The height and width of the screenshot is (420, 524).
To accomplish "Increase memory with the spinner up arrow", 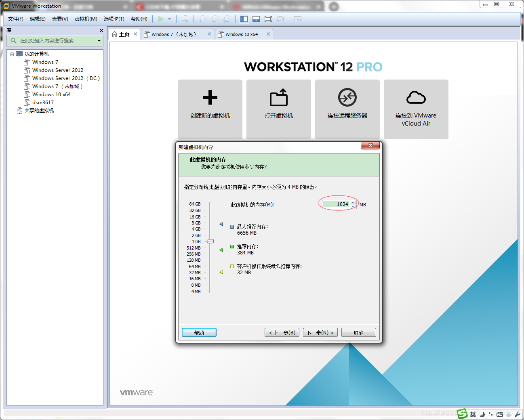I will (353, 202).
